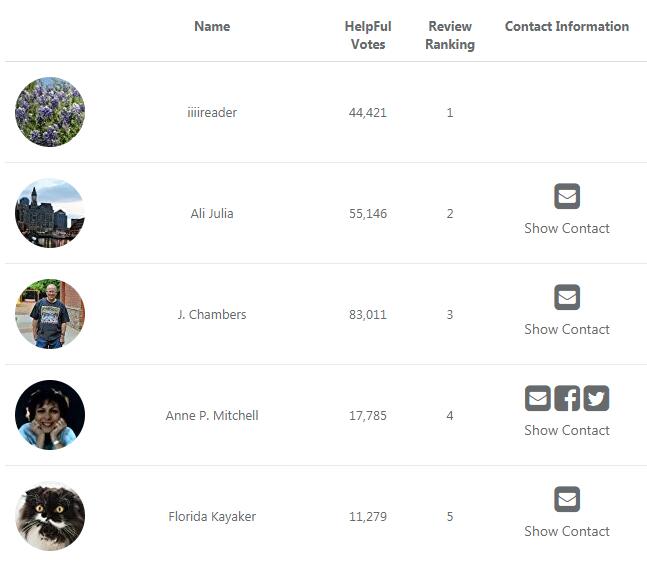Open Anne P. Mitchell's Facebook icon

pyautogui.click(x=567, y=398)
